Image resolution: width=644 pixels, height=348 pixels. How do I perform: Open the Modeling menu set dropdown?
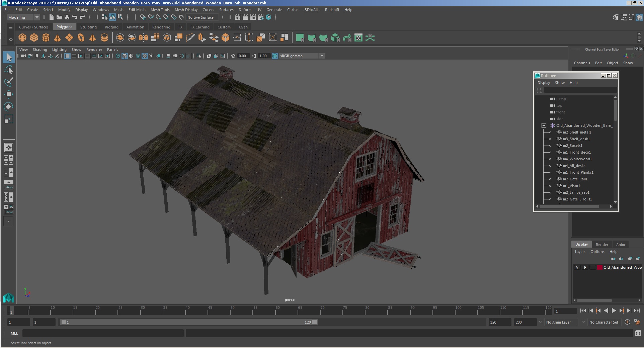[23, 17]
